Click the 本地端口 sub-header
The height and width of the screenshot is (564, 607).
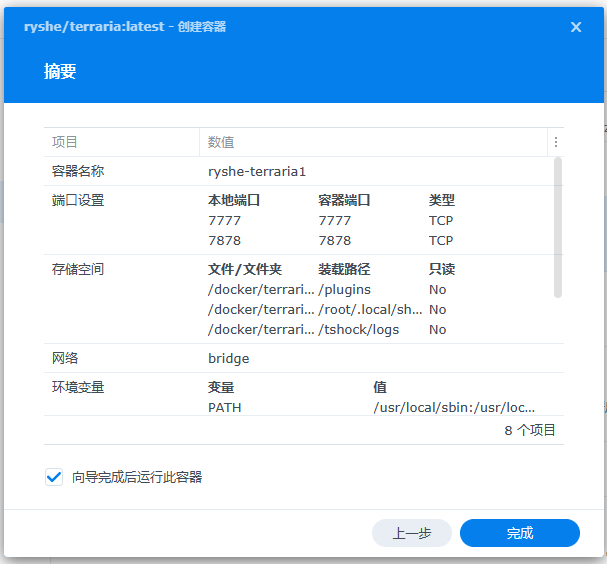(x=234, y=200)
